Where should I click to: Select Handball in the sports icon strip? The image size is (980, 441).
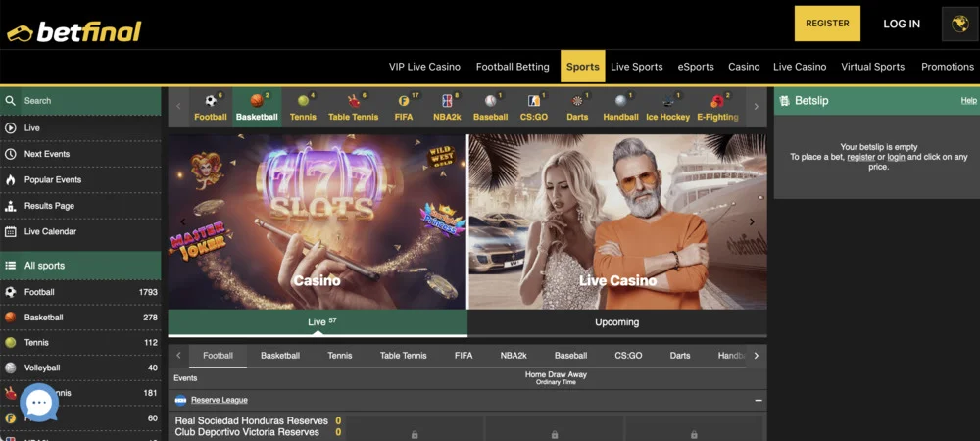620,108
